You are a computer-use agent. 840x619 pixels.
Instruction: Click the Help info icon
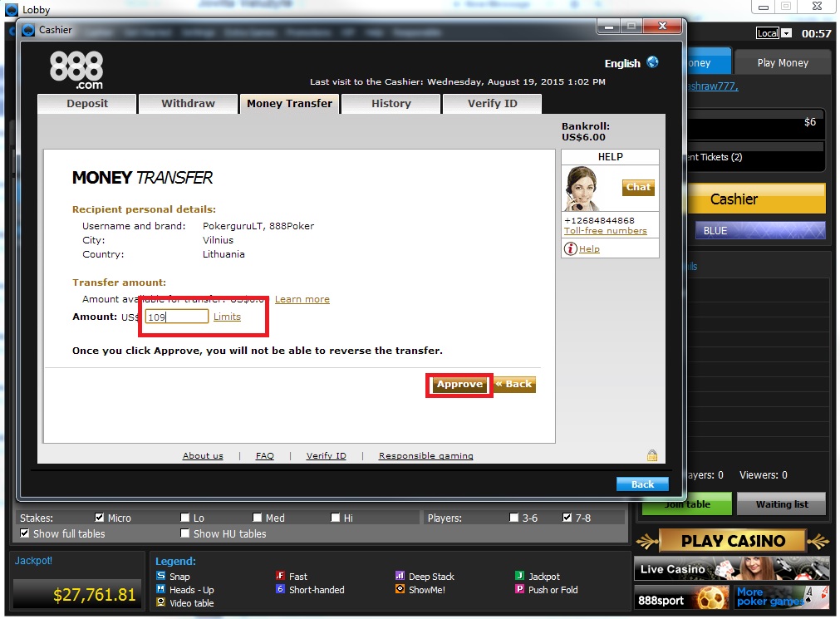click(571, 248)
